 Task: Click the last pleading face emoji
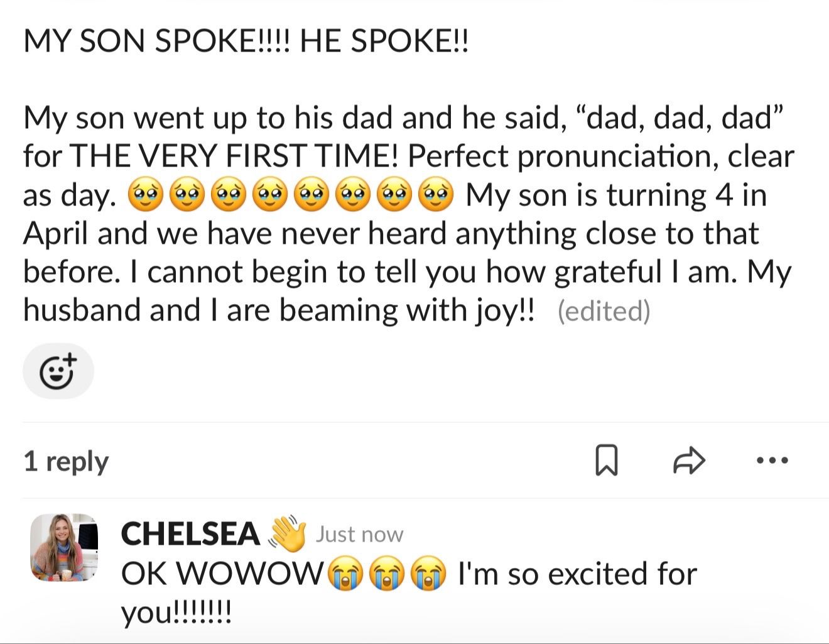coord(436,195)
